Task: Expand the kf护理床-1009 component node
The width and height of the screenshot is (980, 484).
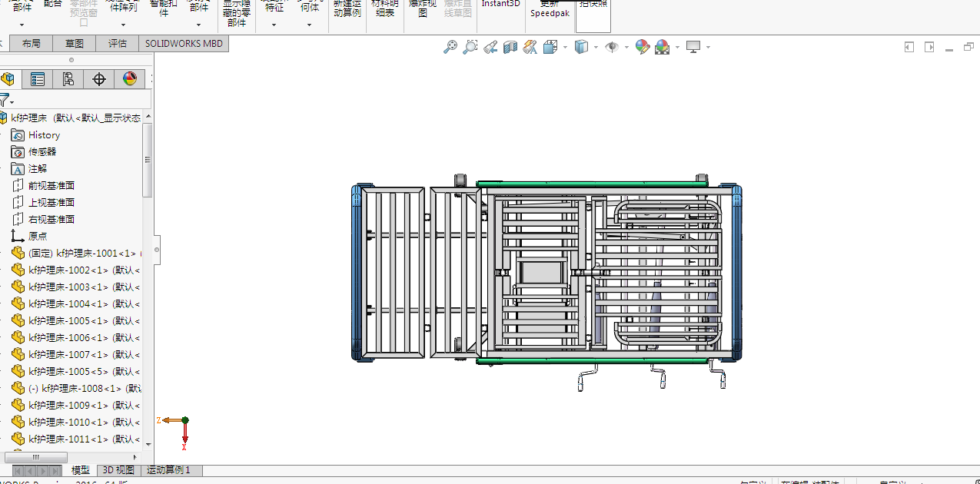Action: [2, 406]
